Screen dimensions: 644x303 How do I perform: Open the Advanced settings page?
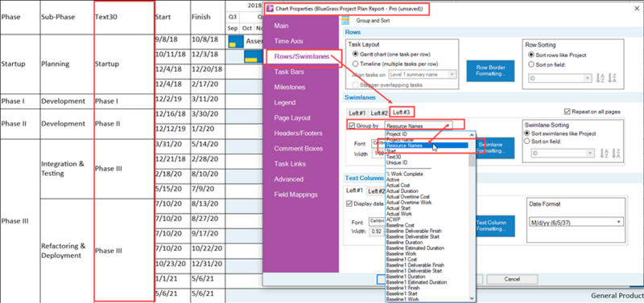pos(289,179)
